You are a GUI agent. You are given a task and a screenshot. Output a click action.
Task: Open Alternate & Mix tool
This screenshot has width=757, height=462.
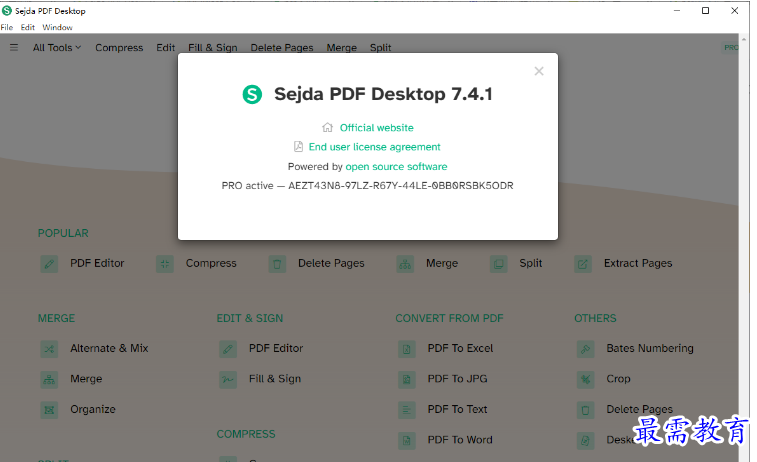tap(109, 349)
